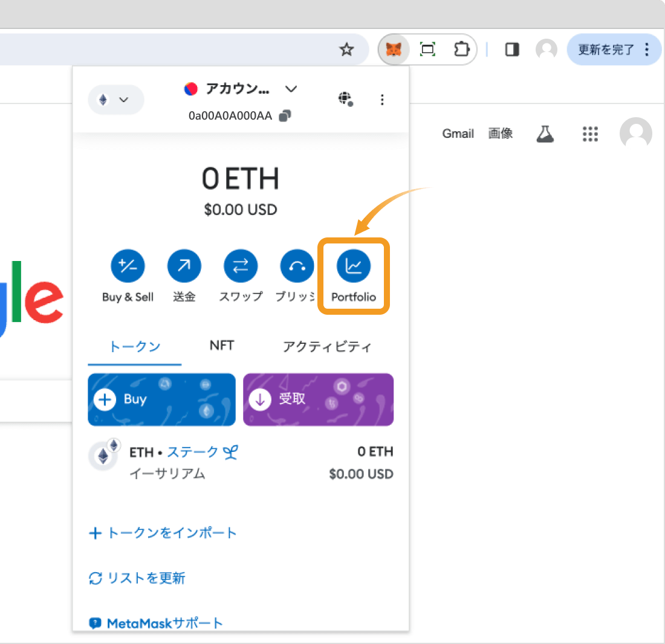The image size is (665, 644).
Task: Bookmark this page with the star icon
Action: point(346,50)
